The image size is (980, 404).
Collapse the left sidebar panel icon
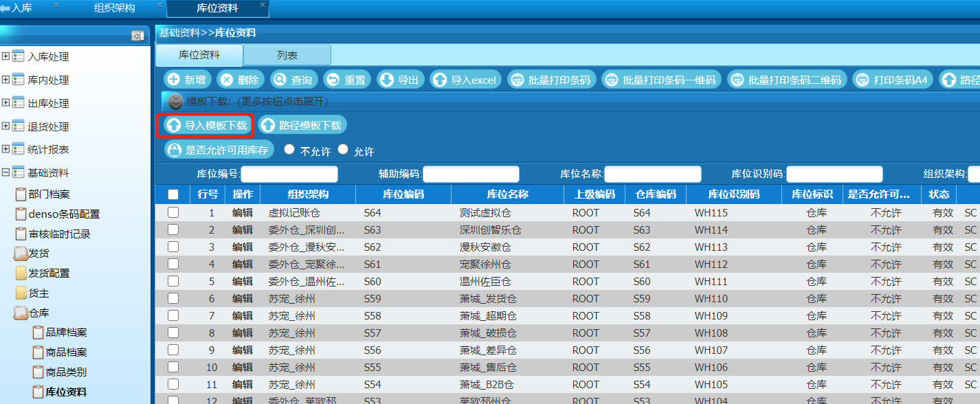[x=137, y=36]
